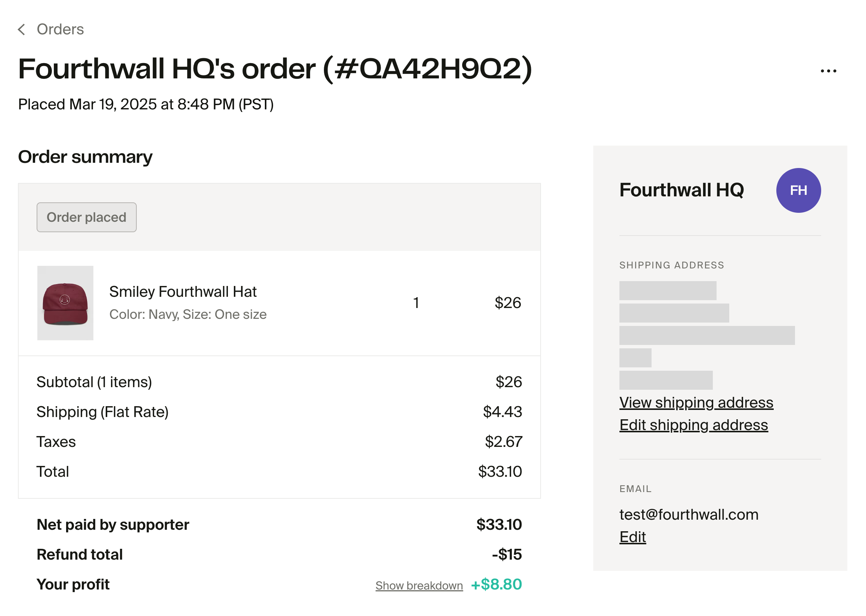Click Edit shipping address link

click(693, 425)
